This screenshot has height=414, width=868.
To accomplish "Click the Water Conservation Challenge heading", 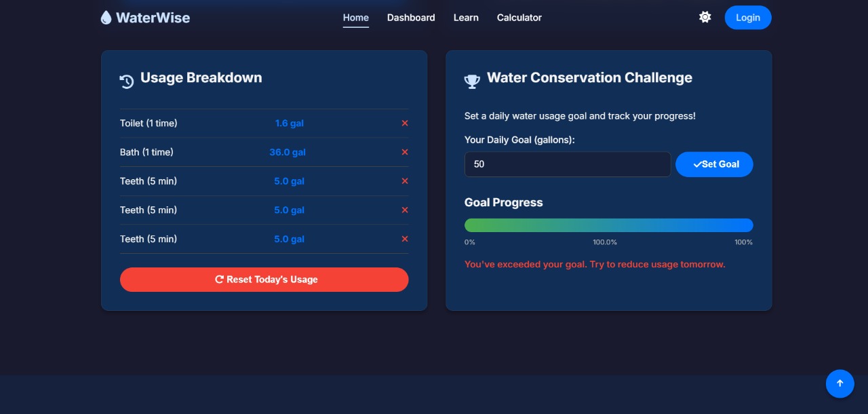I will point(589,78).
